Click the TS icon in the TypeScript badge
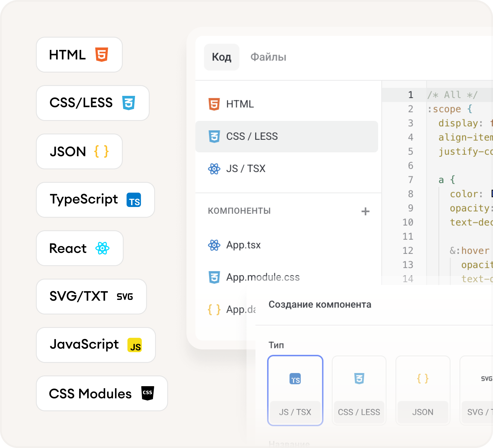The width and height of the screenshot is (493, 448). tap(134, 200)
